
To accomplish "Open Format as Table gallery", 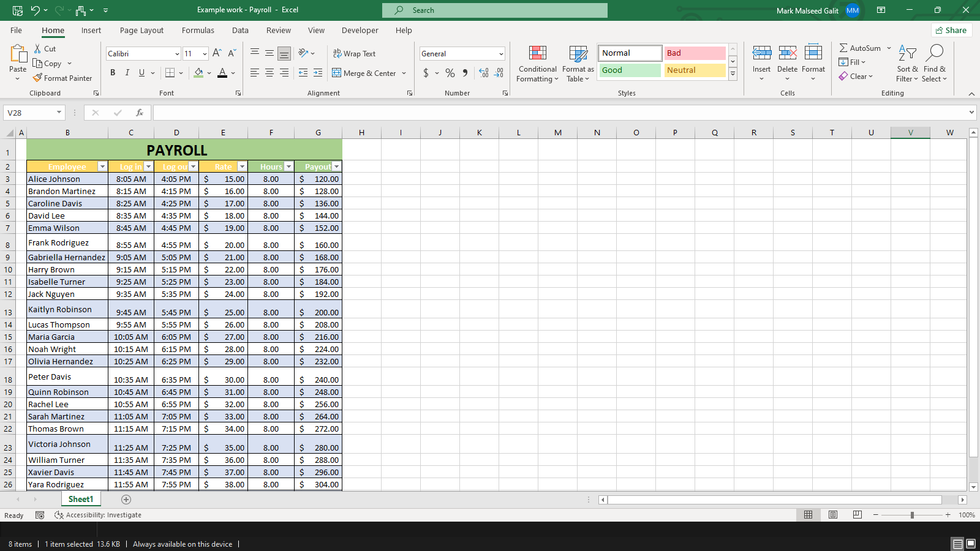I will coord(578,64).
